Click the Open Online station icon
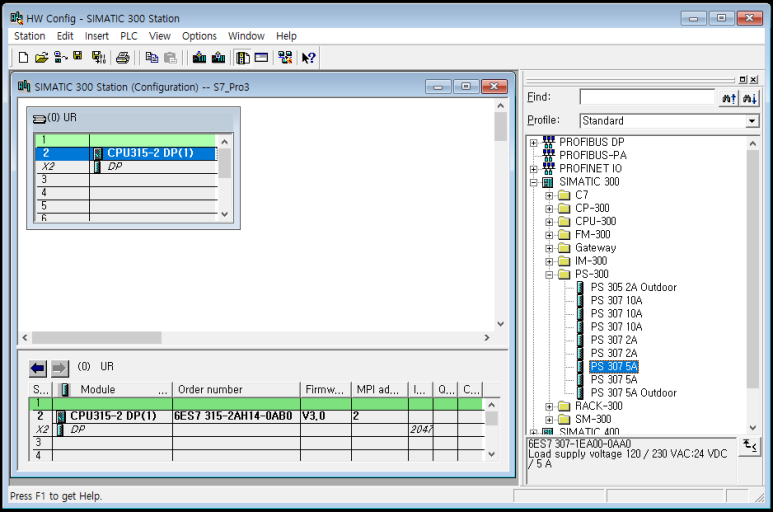The height and width of the screenshot is (512, 773). click(x=60, y=58)
